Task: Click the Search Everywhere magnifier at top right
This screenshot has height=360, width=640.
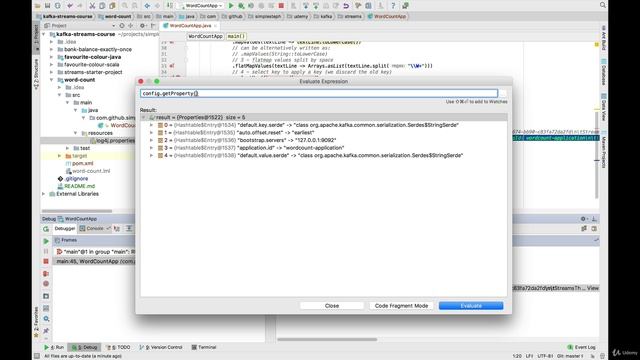Action: coord(603,5)
